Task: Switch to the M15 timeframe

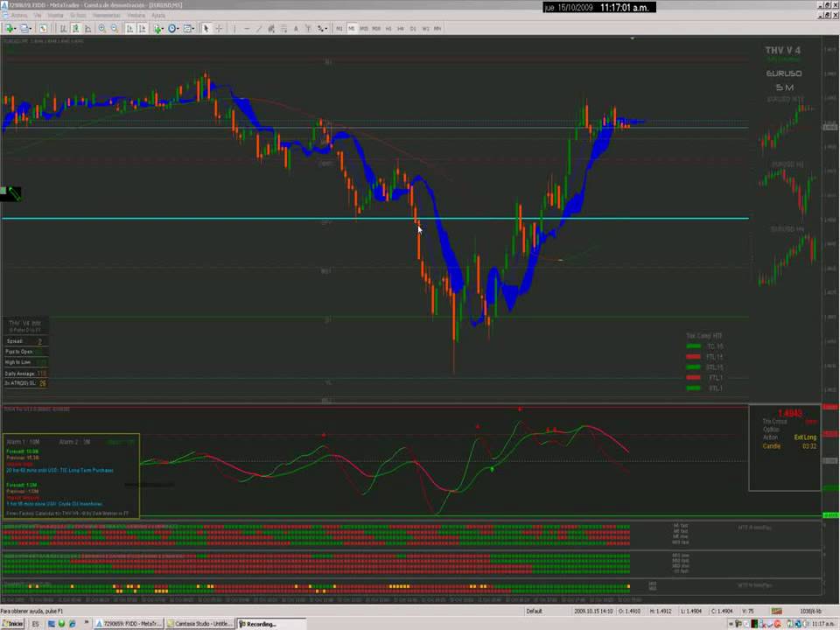Action: click(364, 28)
